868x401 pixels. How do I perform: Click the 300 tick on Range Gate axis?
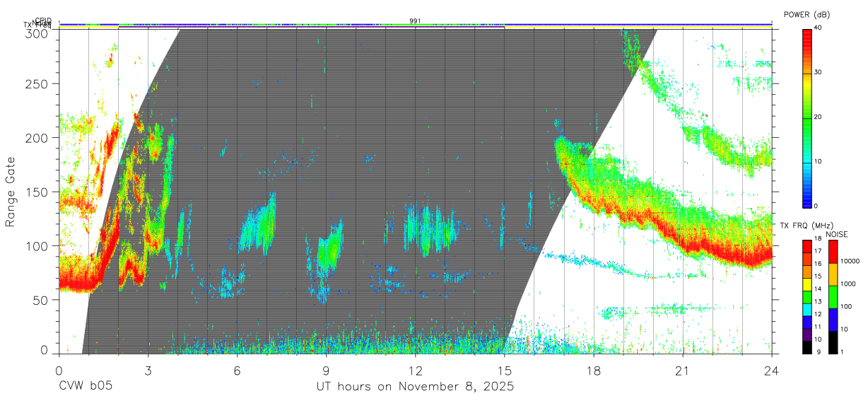[37, 33]
